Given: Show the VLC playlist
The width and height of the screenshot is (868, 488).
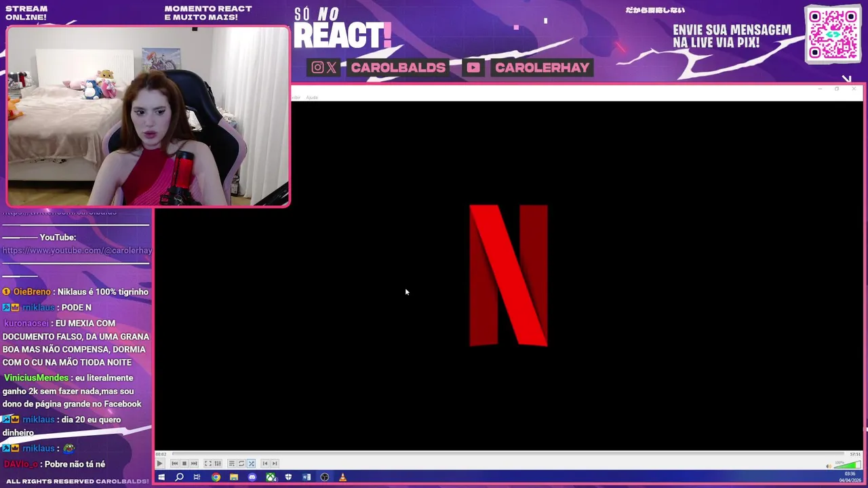Looking at the screenshot, I should (231, 464).
